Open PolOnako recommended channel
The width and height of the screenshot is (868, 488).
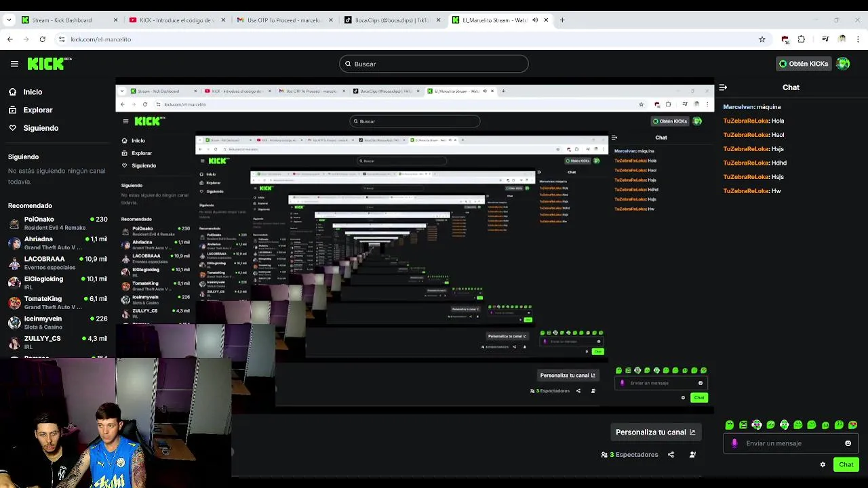pos(58,223)
